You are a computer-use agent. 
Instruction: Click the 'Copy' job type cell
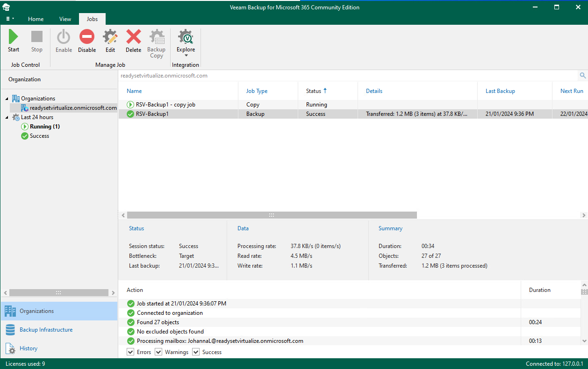point(253,105)
